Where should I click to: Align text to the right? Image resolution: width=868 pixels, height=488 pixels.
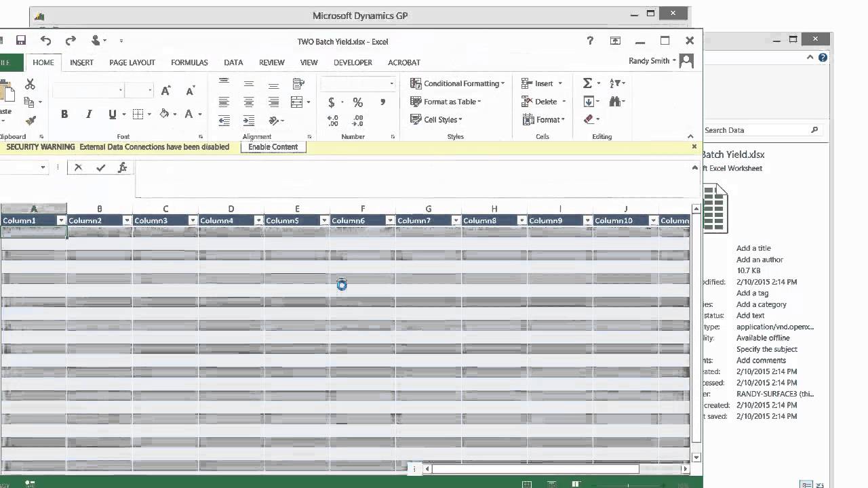[273, 102]
